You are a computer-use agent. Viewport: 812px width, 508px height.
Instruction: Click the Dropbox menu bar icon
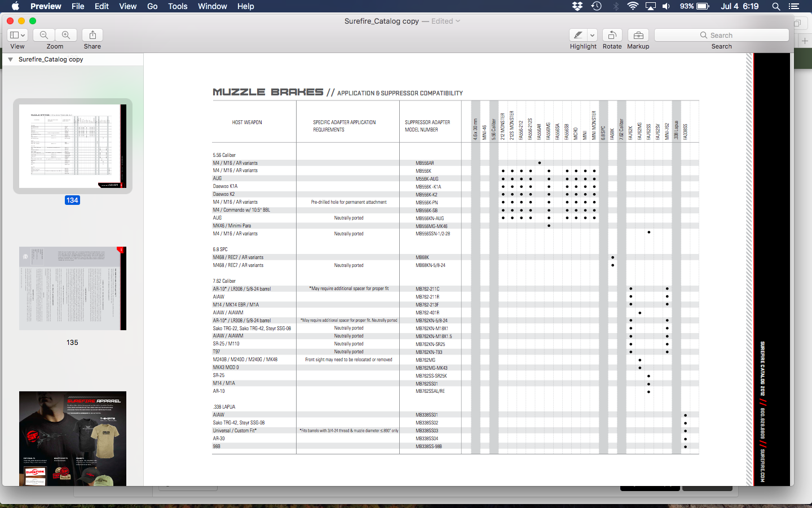point(577,6)
